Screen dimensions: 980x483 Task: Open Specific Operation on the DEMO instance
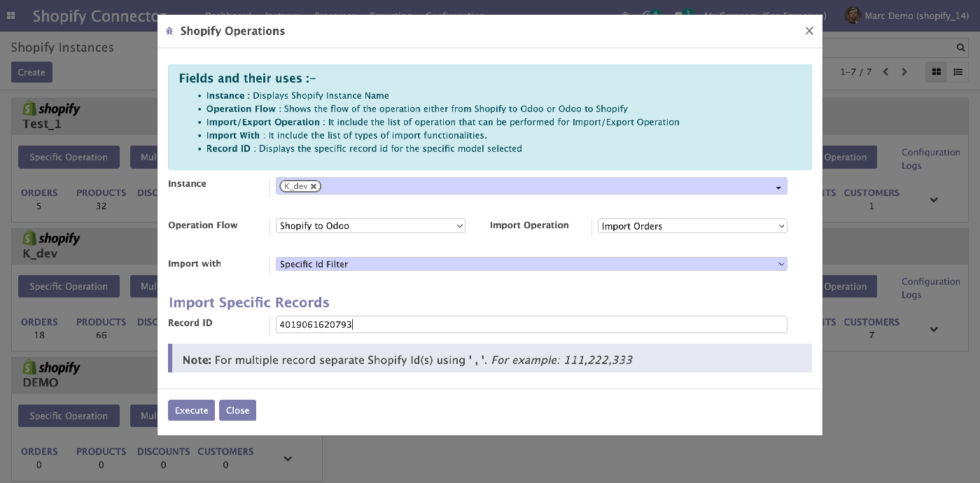pyautogui.click(x=69, y=416)
